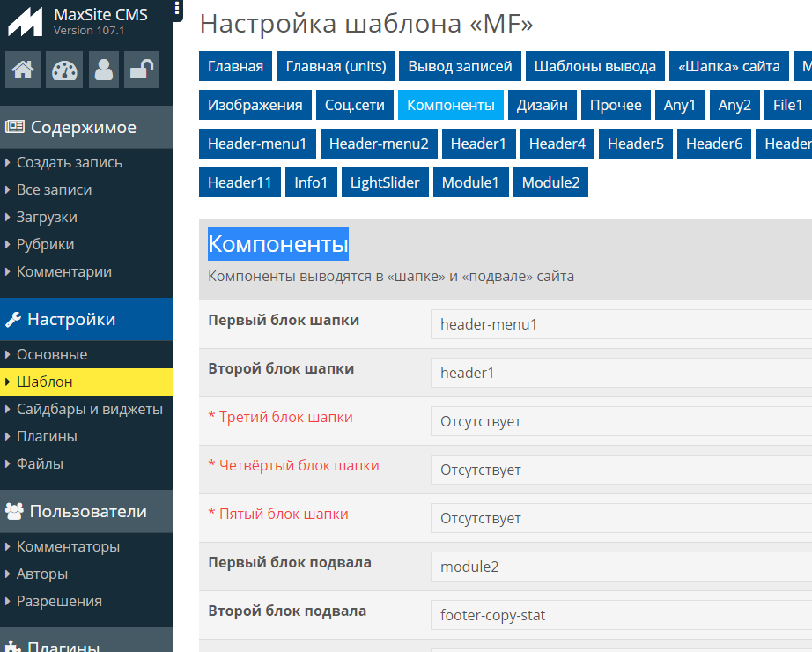Click the MaxSite CMS logo
This screenshot has height=652, width=812.
26,22
